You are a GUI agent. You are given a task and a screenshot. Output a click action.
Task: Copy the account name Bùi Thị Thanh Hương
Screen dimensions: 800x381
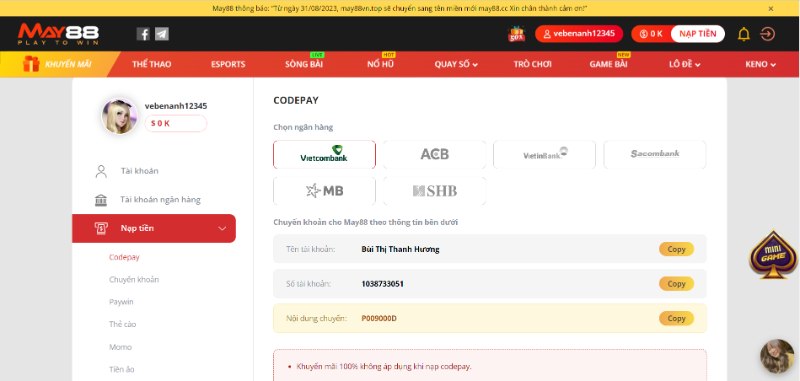tap(676, 249)
